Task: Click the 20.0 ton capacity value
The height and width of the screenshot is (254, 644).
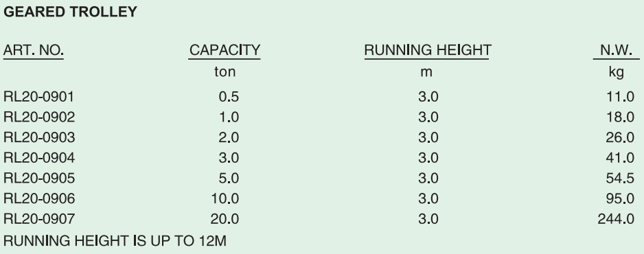Action: (x=225, y=219)
